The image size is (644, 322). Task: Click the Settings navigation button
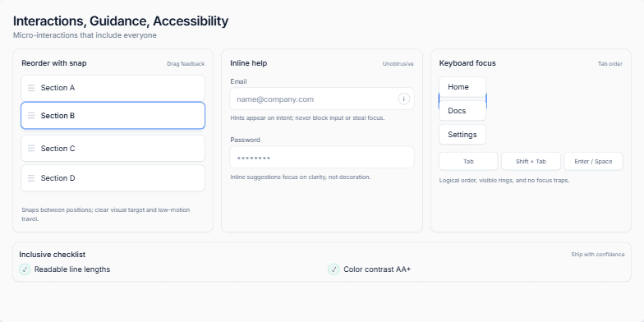coord(462,135)
